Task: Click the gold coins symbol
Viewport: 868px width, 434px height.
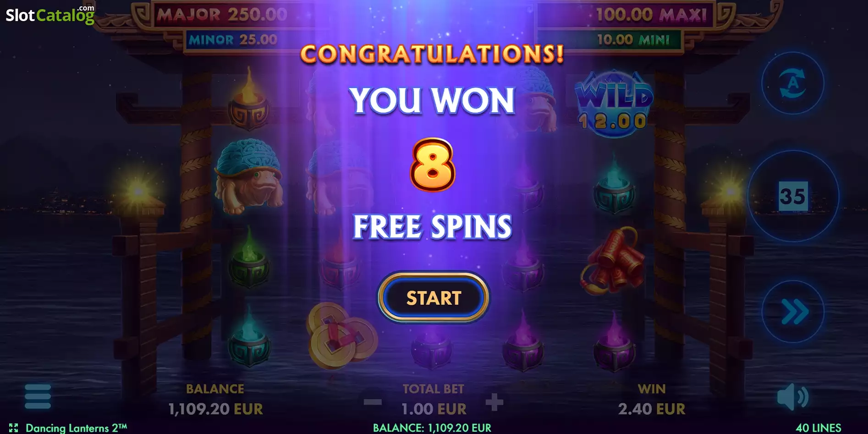Action: (x=341, y=335)
